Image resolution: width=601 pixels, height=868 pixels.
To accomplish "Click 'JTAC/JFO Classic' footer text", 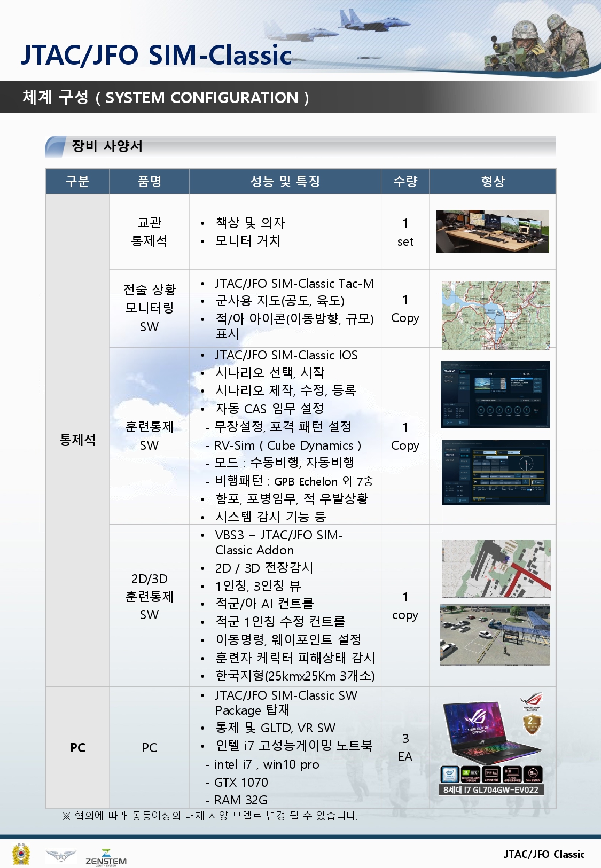I will pos(544,854).
